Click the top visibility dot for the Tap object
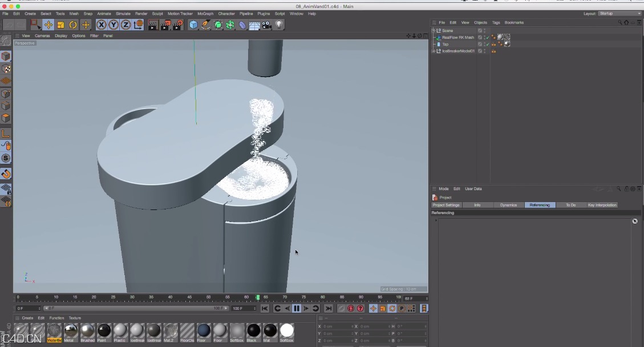 coord(484,42)
